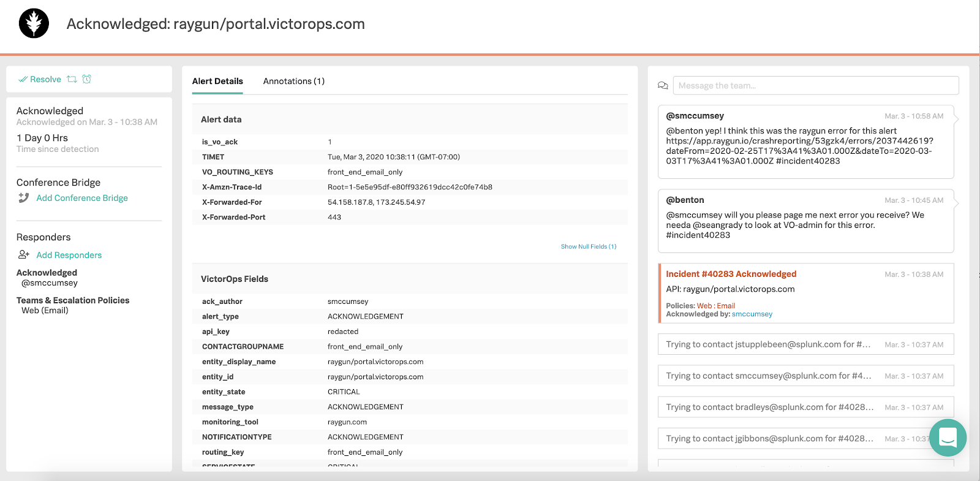This screenshot has height=481, width=980.
Task: Click the routing_key value front_end_email_only
Action: pos(365,452)
